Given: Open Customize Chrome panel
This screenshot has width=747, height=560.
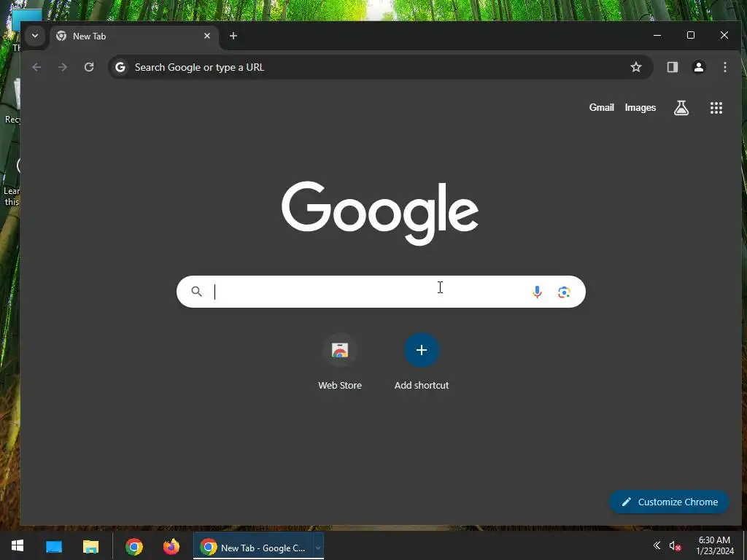Looking at the screenshot, I should coord(669,502).
